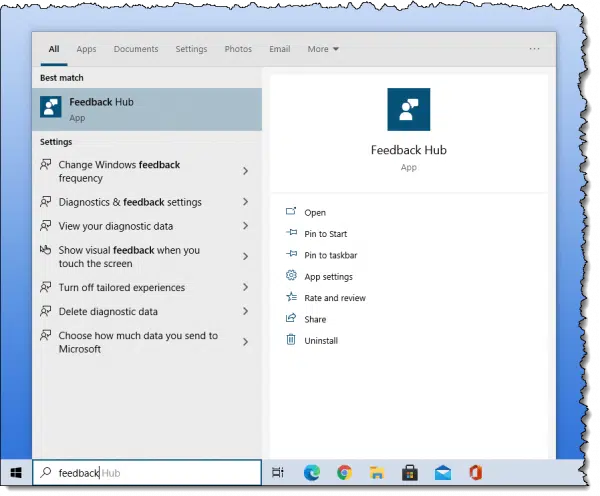Image resolution: width=600 pixels, height=496 pixels.
Task: Click icon beside View your diagnostic data
Action: pos(46,226)
